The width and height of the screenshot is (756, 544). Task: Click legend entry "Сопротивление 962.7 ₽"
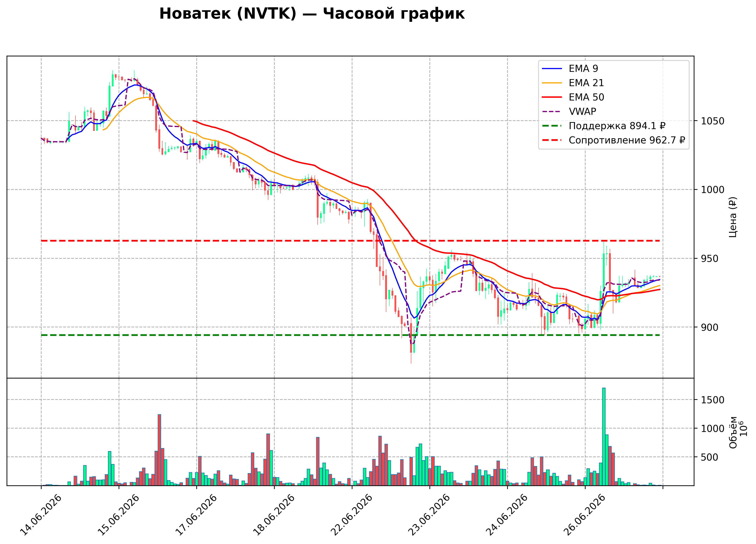(x=627, y=140)
